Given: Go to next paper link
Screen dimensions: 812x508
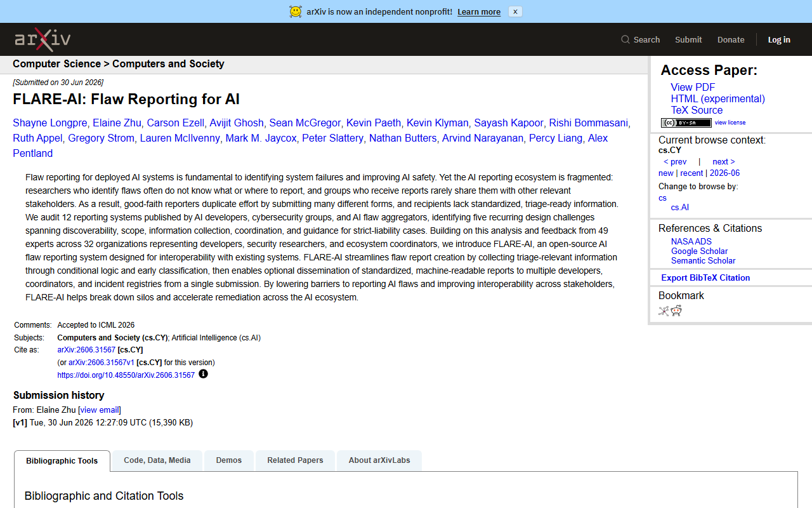Looking at the screenshot, I should [x=724, y=161].
